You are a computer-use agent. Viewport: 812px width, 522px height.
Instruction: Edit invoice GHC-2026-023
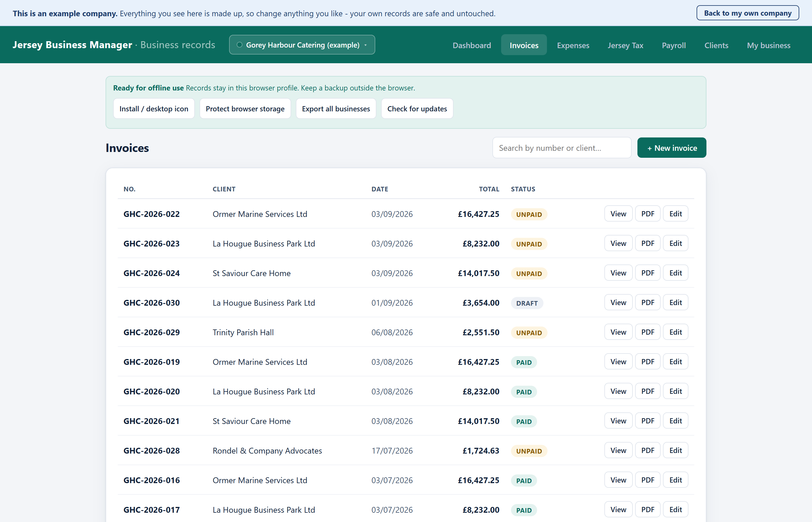pyautogui.click(x=675, y=243)
